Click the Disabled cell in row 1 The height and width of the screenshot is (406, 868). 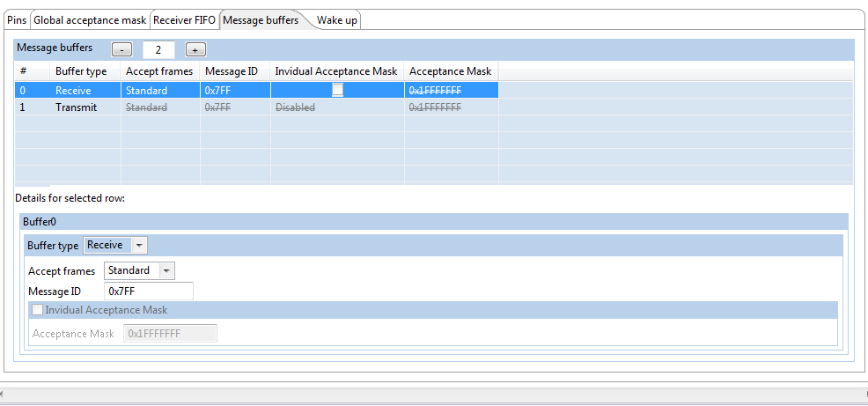[x=337, y=107]
